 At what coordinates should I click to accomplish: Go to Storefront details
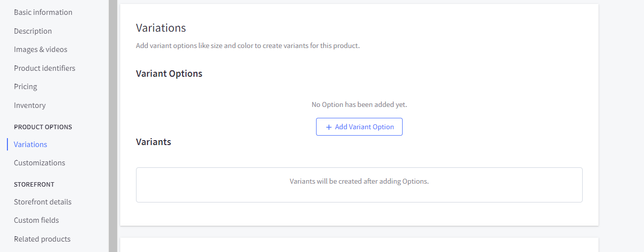click(x=43, y=202)
